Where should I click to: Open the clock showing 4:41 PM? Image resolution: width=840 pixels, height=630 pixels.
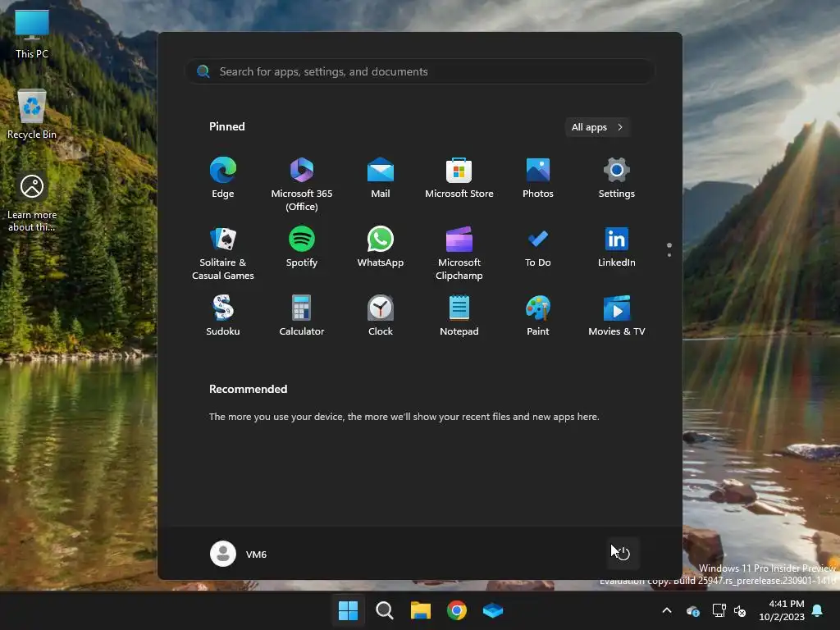[782, 610]
